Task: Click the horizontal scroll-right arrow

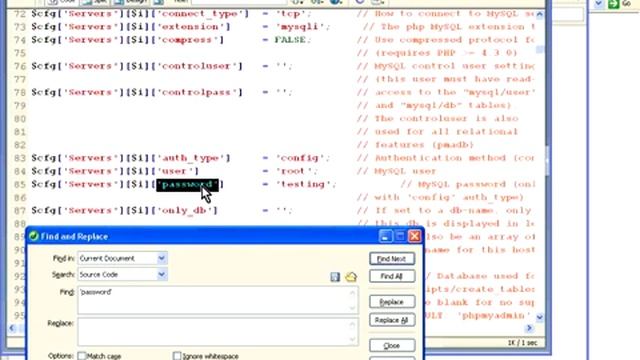Action: coord(529,328)
